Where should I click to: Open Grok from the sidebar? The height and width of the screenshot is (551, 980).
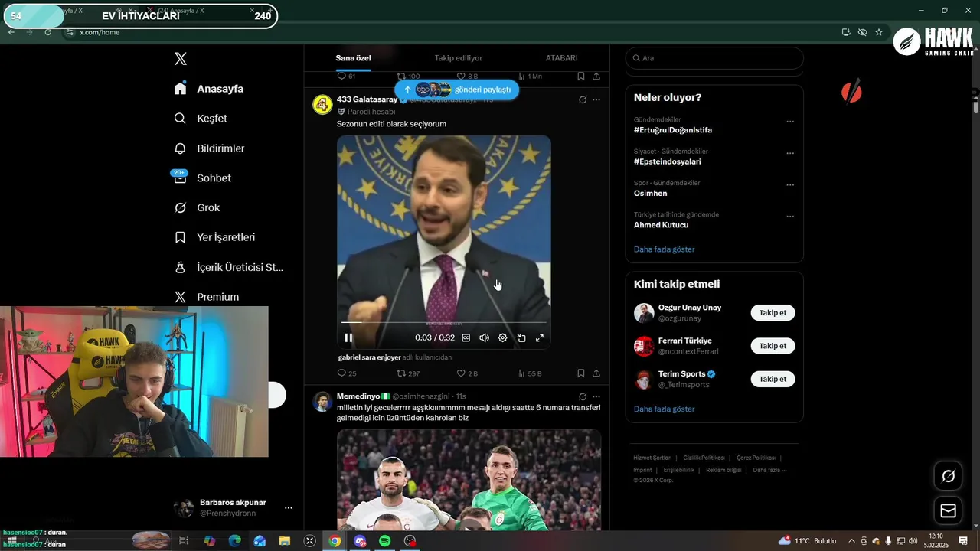point(197,207)
